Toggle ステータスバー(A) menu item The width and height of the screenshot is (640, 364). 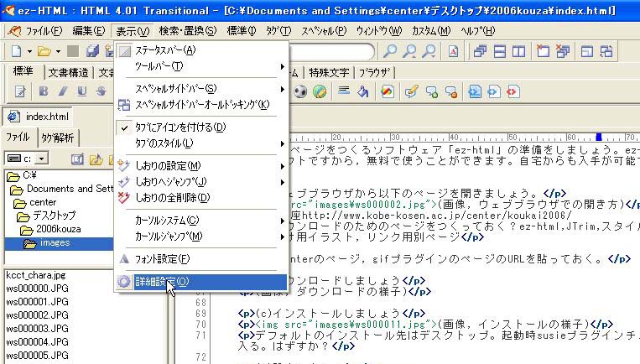point(201,50)
